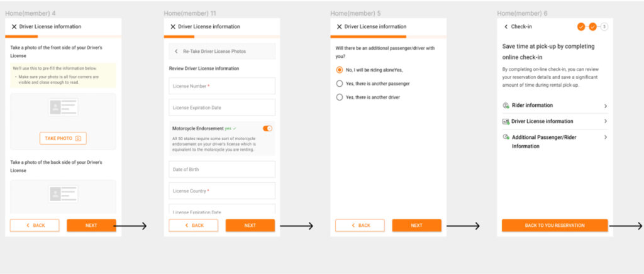Toggle the Motorcycle Endorsement switch
The height and width of the screenshot is (274, 644).
click(x=268, y=128)
